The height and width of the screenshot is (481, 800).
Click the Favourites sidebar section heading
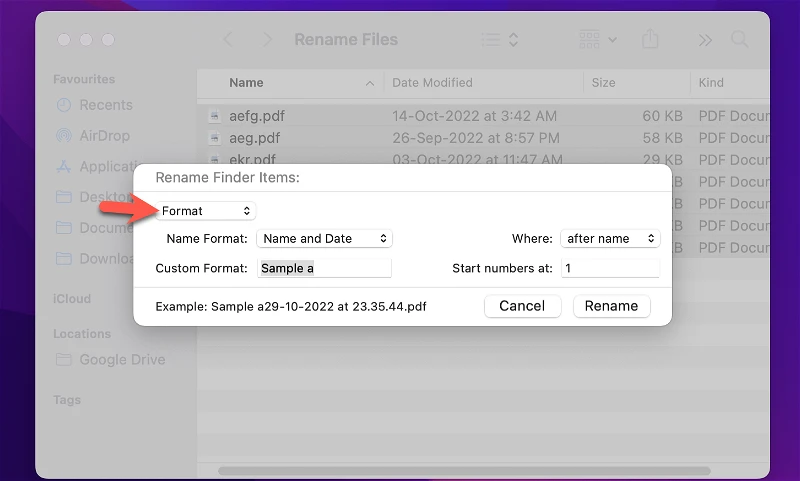(x=84, y=79)
